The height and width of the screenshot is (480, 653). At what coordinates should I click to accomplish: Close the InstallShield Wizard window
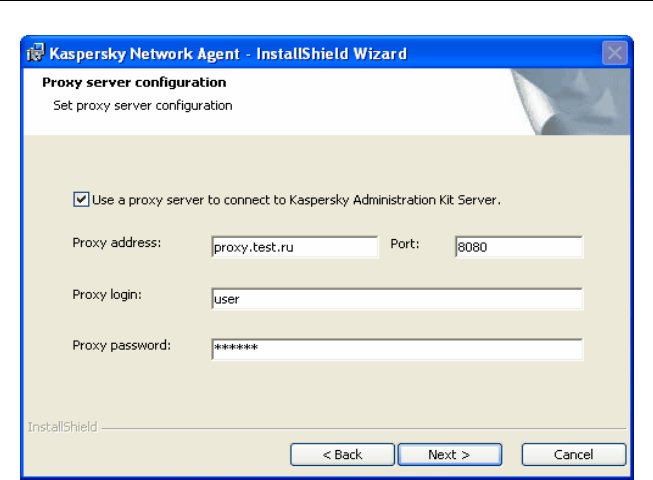615,53
